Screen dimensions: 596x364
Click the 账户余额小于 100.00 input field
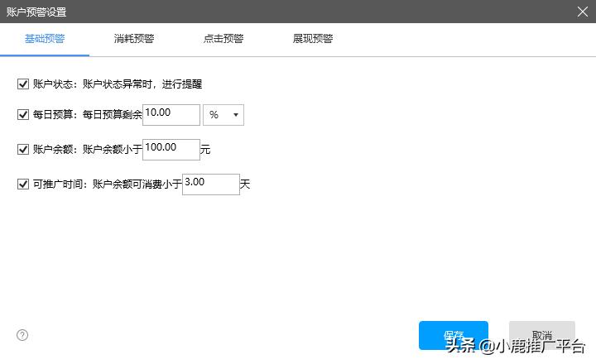tap(171, 150)
